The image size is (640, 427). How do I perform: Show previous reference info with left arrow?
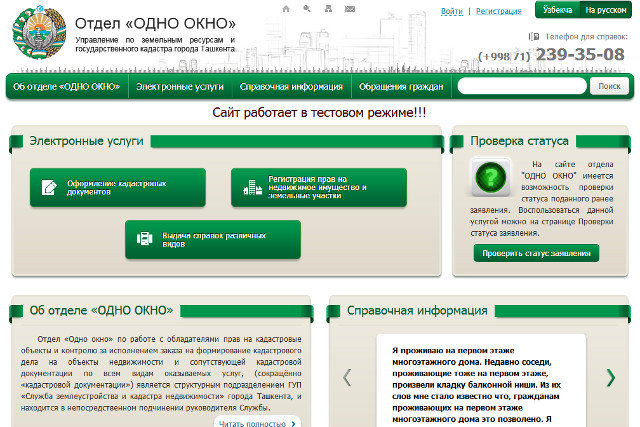(347, 377)
